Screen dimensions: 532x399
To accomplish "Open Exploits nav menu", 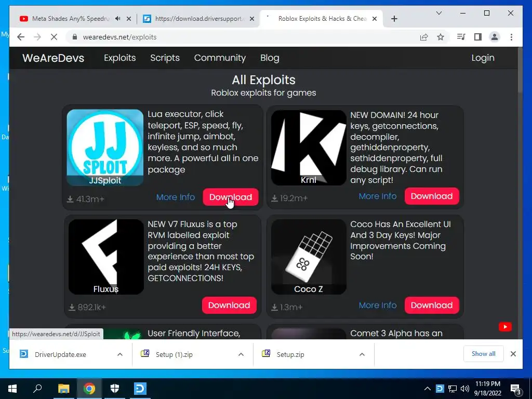I will click(120, 58).
